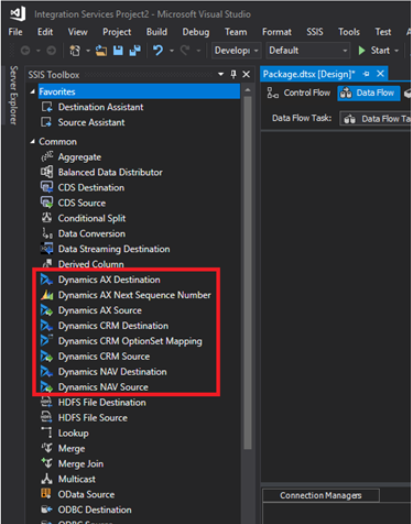Screen dimensions: 411x524
Task: Open the SSIS Toolbox window options dropdown
Action: (x=221, y=74)
